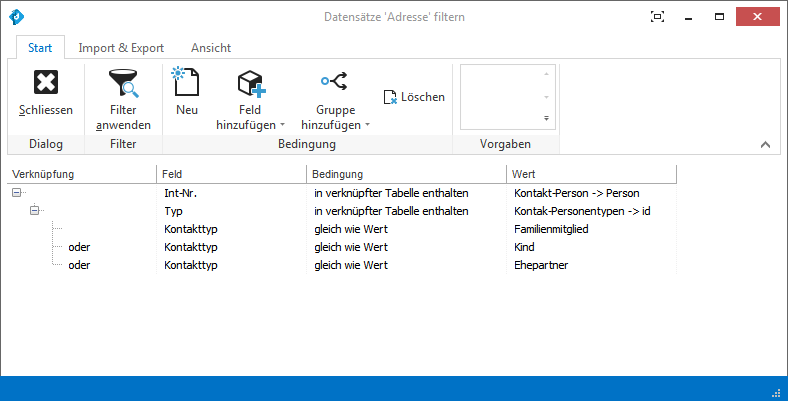Viewport: 788px width, 401px height.
Task: Select the Familienmitglied value cell
Action: [x=592, y=229]
